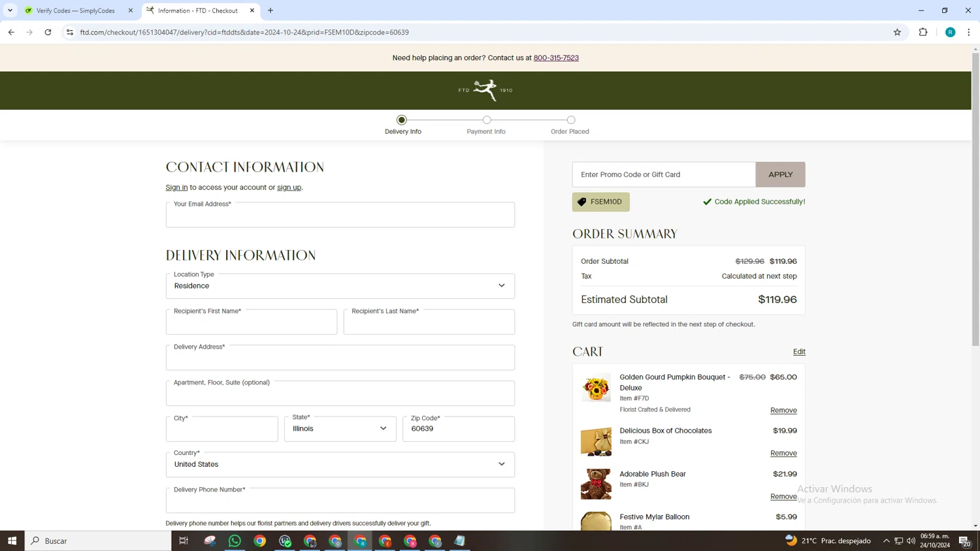The height and width of the screenshot is (551, 980).
Task: Focus the Delivery Address field
Action: 340,358
